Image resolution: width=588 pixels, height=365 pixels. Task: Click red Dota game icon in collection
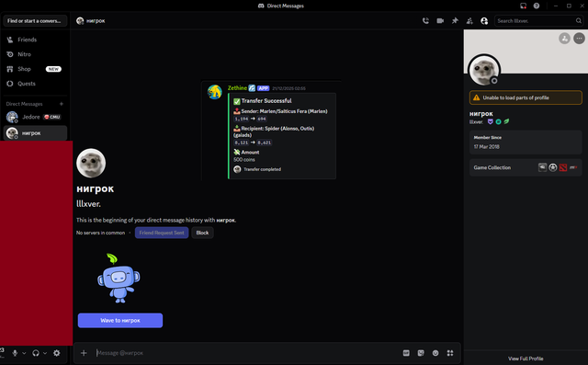tap(563, 167)
